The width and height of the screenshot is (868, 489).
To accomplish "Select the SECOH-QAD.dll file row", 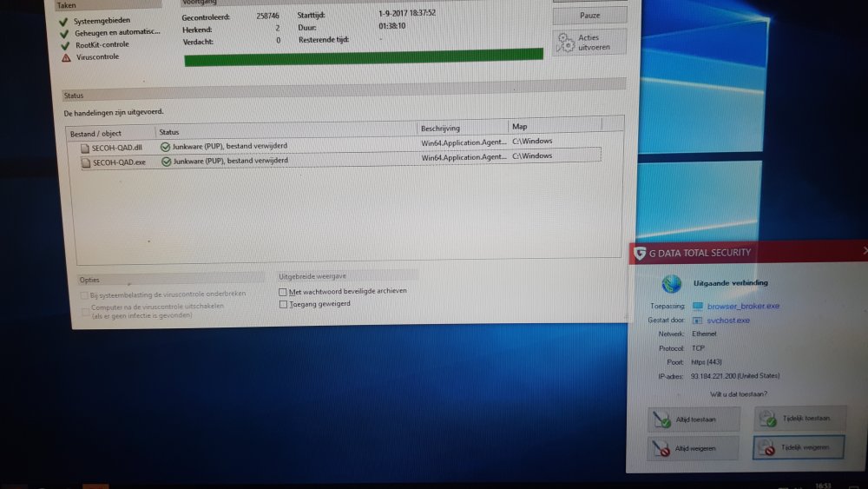I will coord(340,146).
